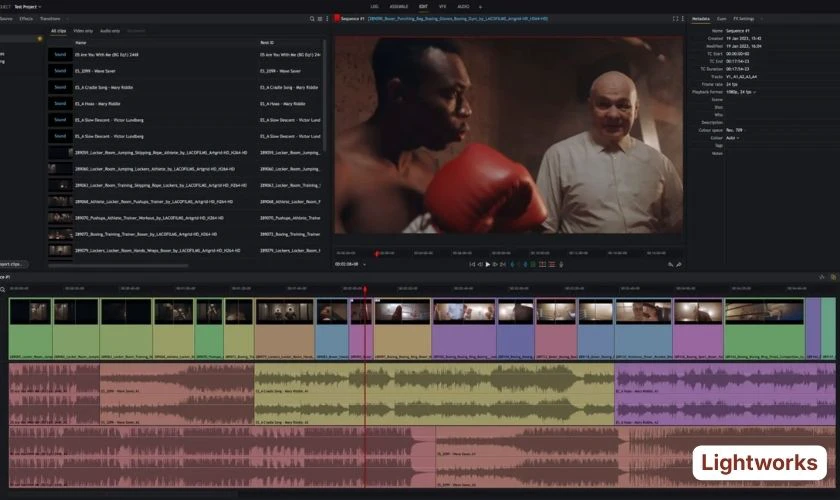Switch to the VFX workspace tab
Screen dimensions: 840x500
tap(442, 7)
